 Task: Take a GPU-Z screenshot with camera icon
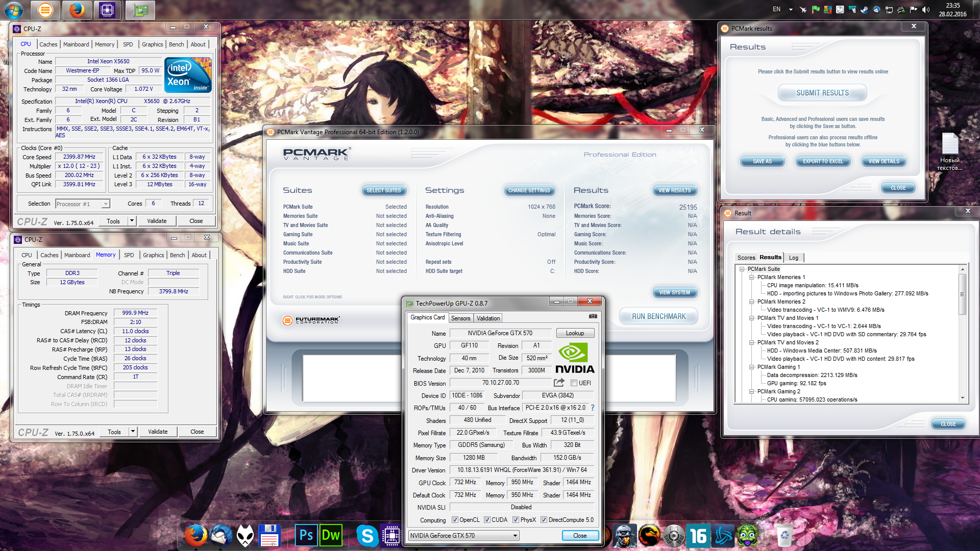pos(593,316)
